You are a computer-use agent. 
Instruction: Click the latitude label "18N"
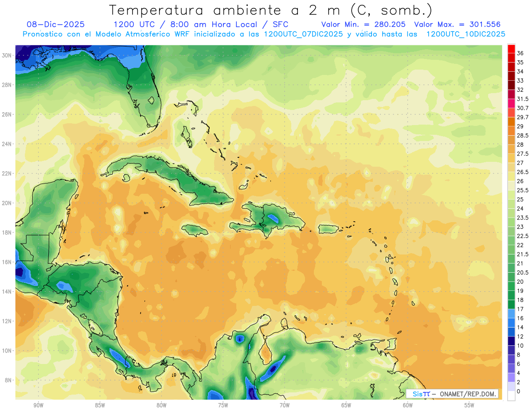click(x=7, y=232)
